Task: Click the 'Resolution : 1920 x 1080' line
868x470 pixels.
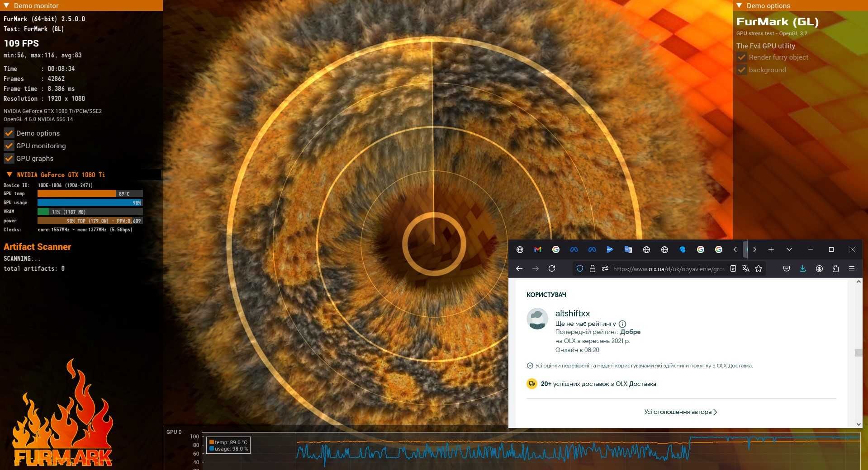Action: pyautogui.click(x=44, y=99)
